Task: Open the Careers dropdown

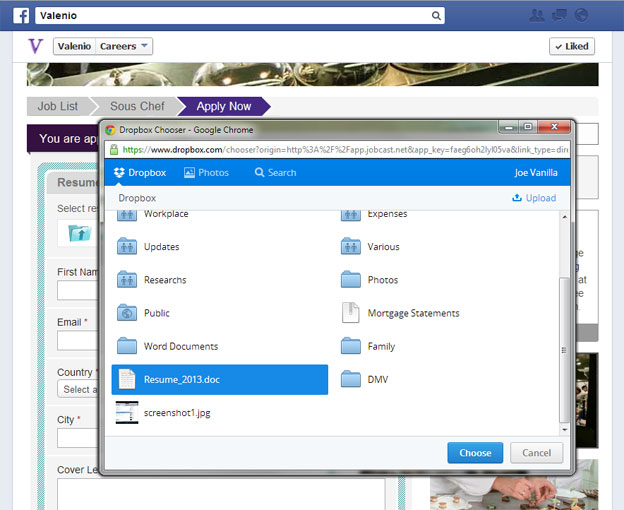Action: (124, 46)
